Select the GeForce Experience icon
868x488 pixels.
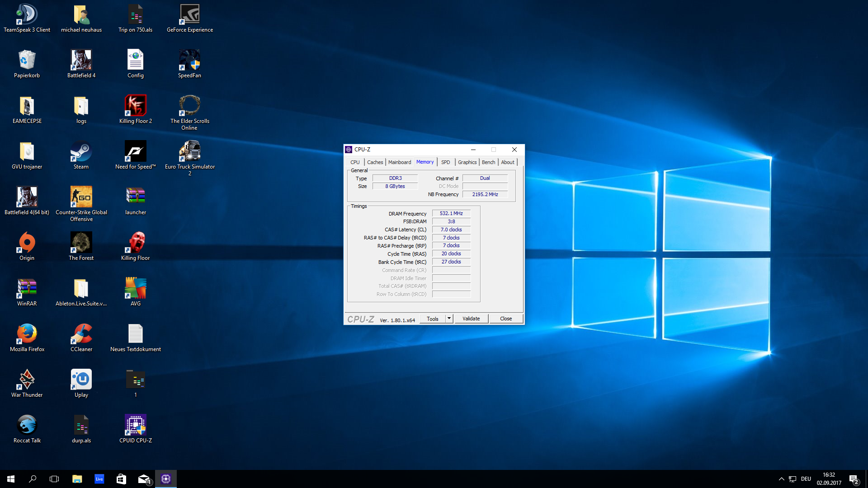(x=189, y=15)
